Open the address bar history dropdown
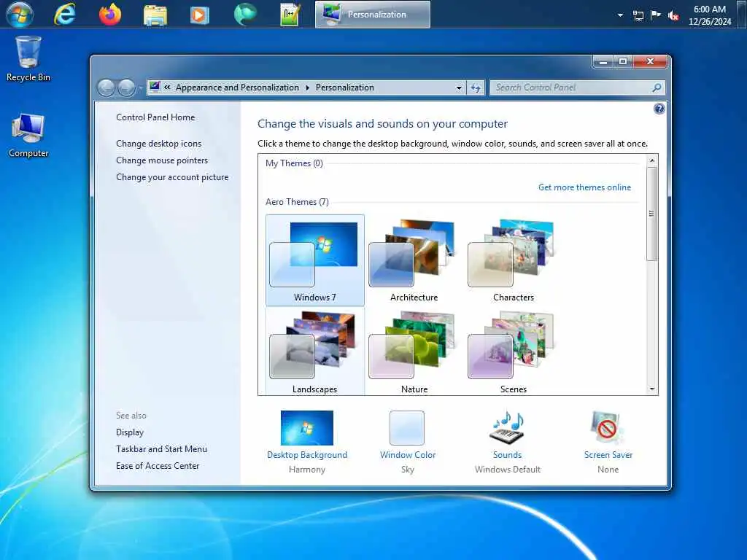Screen dimensions: 747x560 click(459, 87)
